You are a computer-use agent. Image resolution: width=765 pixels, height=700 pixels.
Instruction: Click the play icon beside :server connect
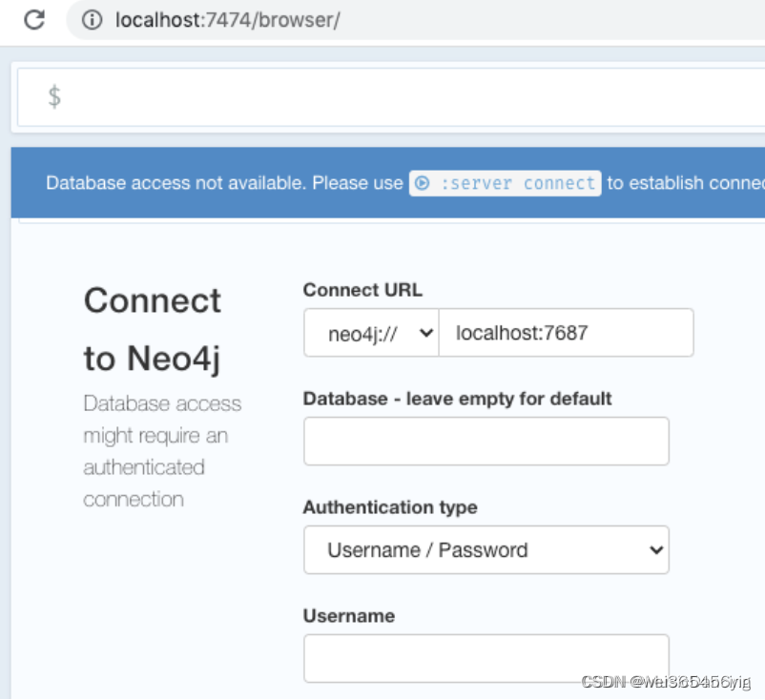click(x=423, y=183)
